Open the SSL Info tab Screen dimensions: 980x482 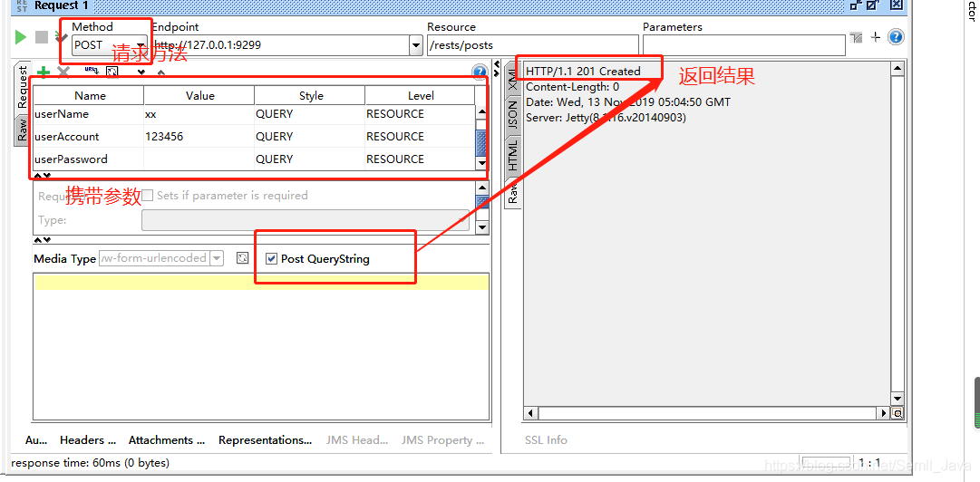coord(546,440)
